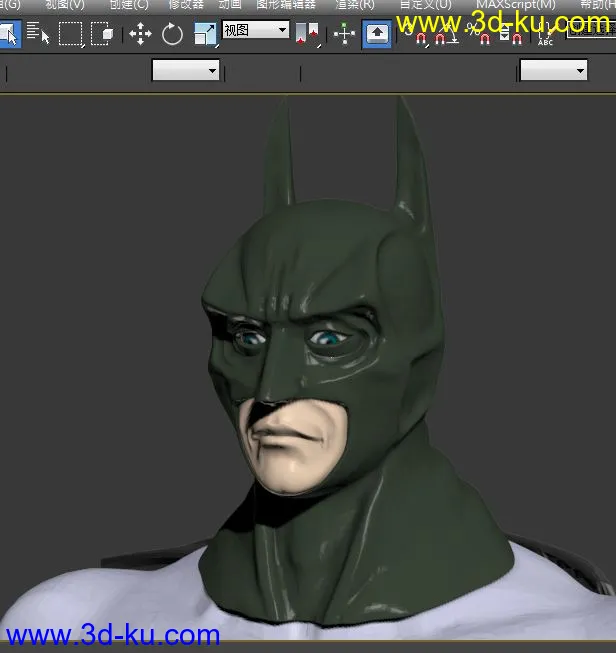Pick the Select and Scale tool
This screenshot has width=616, height=653.
205,34
